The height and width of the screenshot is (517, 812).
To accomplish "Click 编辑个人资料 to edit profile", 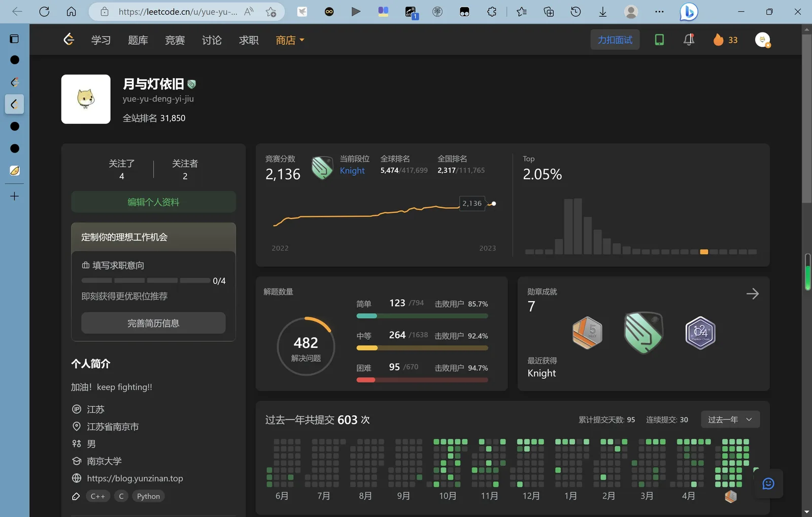I will pos(153,202).
